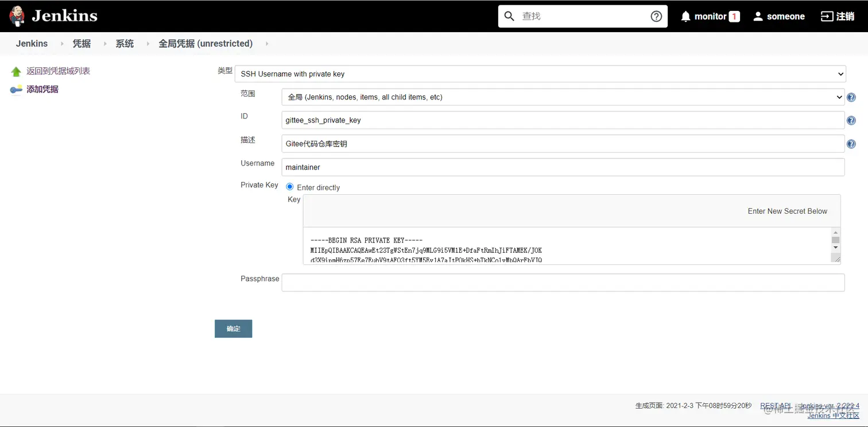The height and width of the screenshot is (427, 868).
Task: Go to the 凭据 breadcrumb item
Action: tap(82, 44)
